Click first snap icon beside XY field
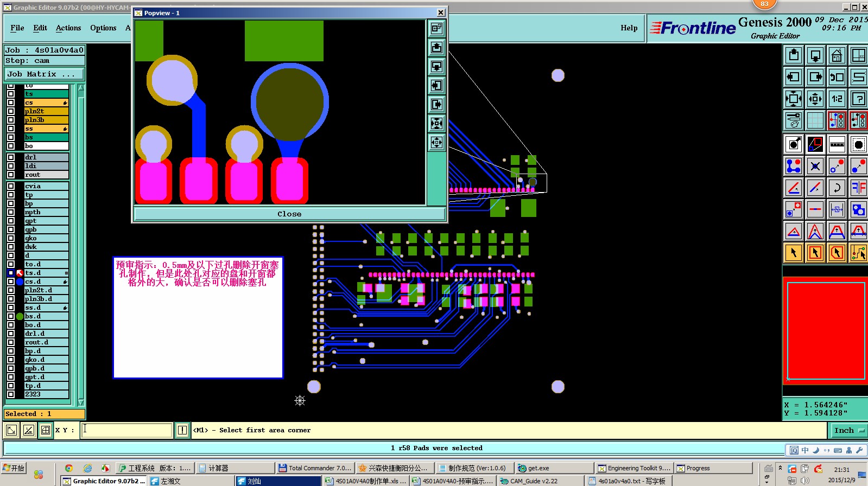This screenshot has height=486, width=868. [11, 430]
